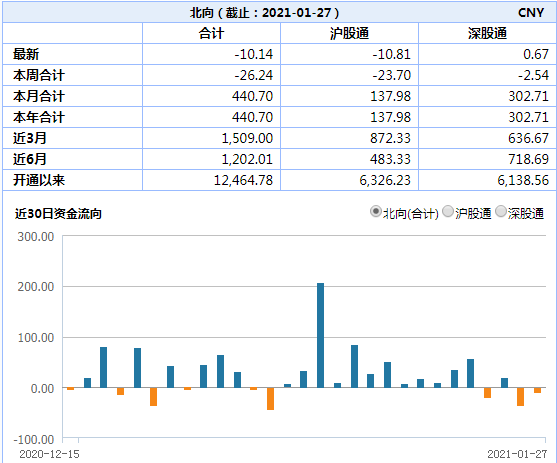Click the 2021-01-27 end date label
Screen dimensions: 557x463
coord(517,454)
